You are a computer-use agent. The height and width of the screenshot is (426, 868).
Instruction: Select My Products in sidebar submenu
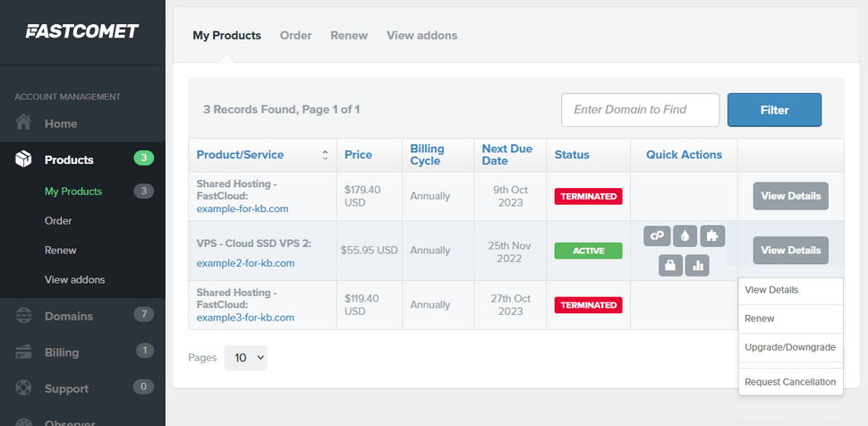pos(73,192)
